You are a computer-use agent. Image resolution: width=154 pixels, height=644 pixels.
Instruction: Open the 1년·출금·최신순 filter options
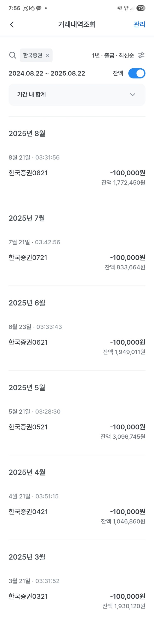pos(113,55)
